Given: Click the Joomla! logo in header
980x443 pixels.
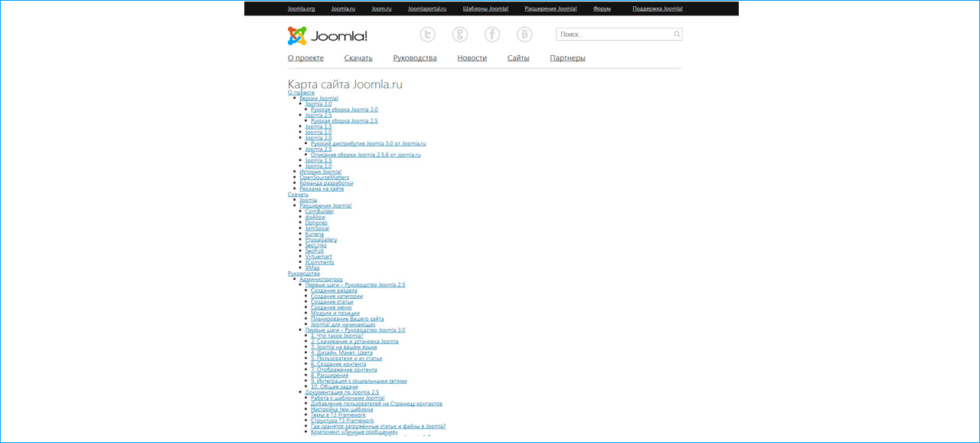Looking at the screenshot, I should click(x=327, y=36).
